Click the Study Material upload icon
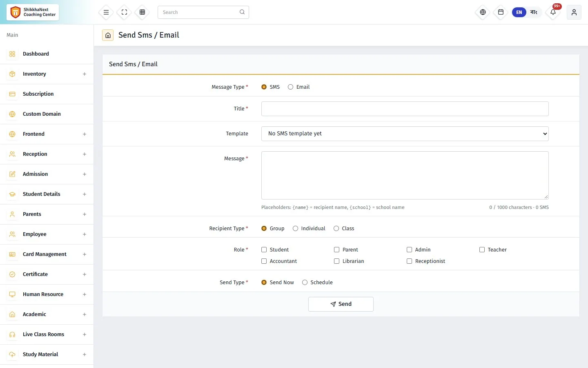 pos(12,355)
